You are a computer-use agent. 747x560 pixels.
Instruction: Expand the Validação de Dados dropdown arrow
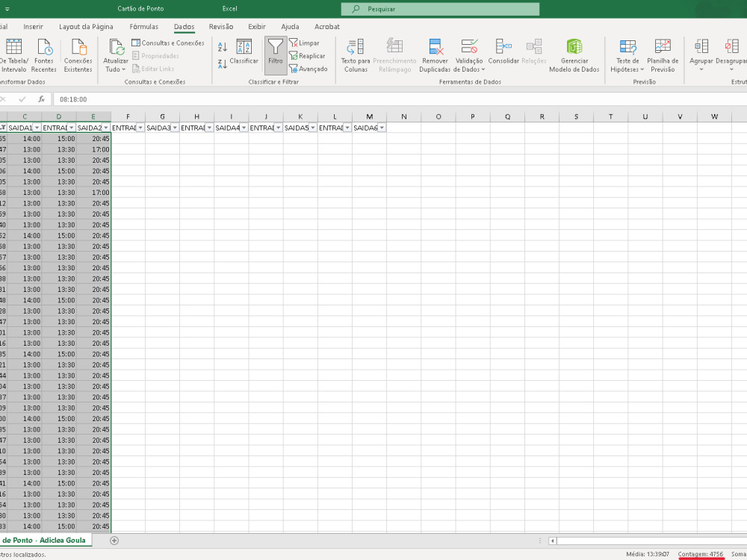[483, 69]
